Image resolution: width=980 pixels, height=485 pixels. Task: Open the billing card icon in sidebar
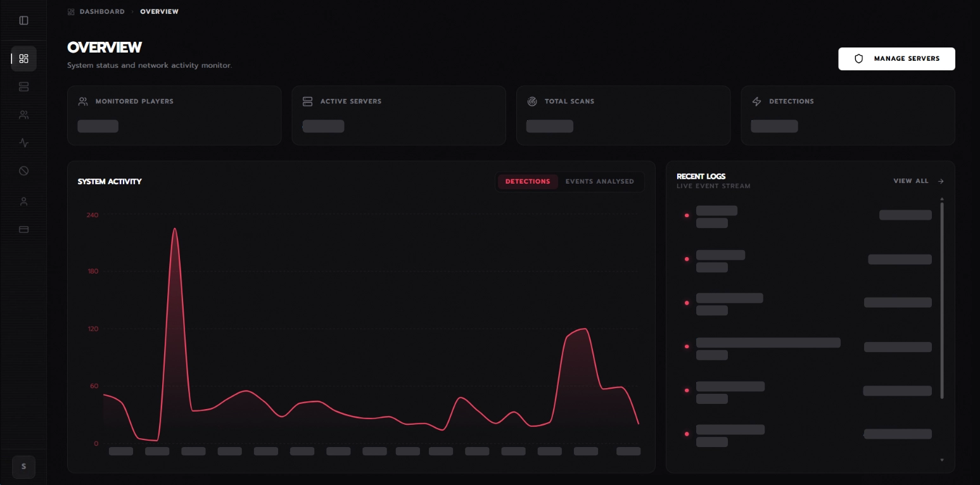23,229
